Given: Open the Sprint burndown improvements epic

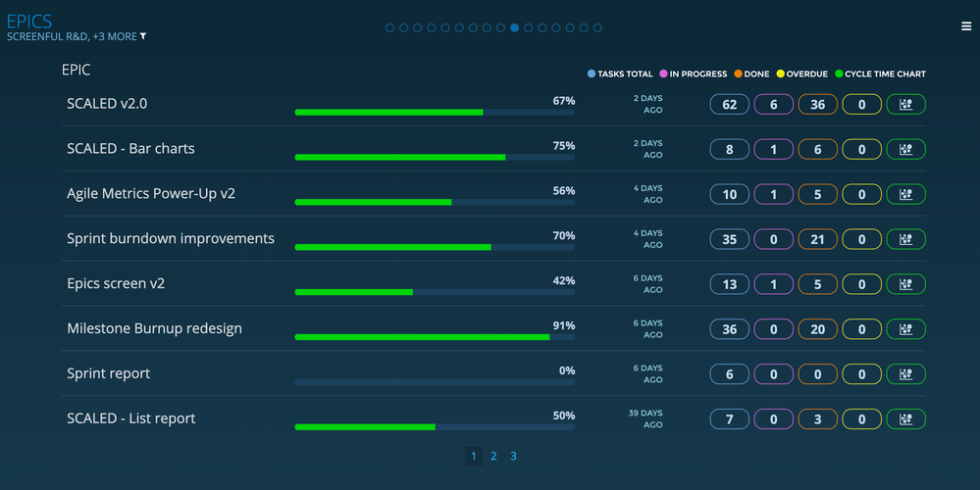Looking at the screenshot, I should pyautogui.click(x=171, y=238).
